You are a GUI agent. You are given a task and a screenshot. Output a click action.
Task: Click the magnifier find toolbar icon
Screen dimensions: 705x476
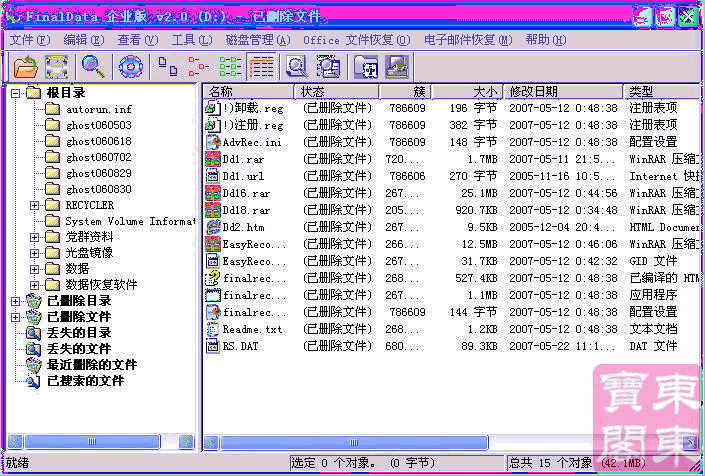[x=94, y=67]
